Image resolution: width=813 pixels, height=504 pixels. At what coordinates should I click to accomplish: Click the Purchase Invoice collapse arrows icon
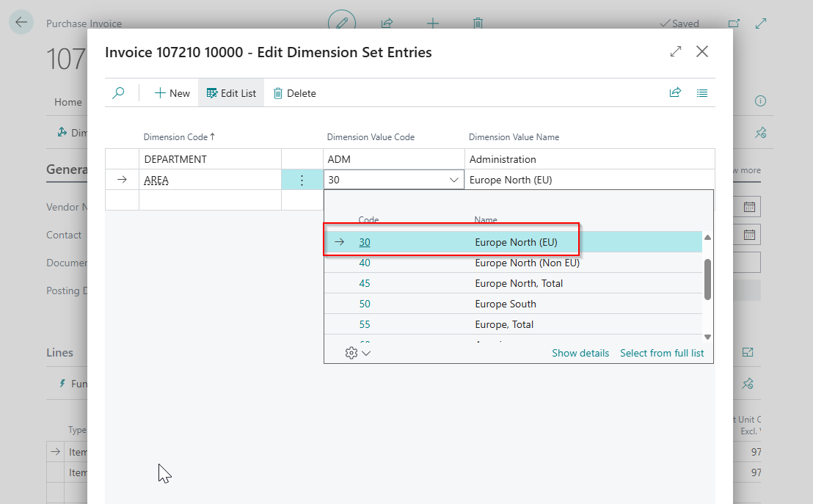pyautogui.click(x=761, y=23)
